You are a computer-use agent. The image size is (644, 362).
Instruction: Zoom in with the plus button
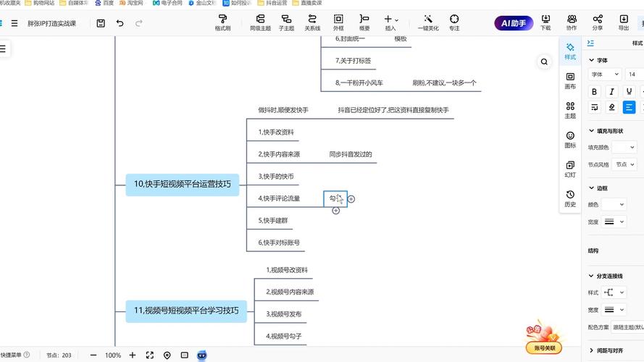point(133,355)
